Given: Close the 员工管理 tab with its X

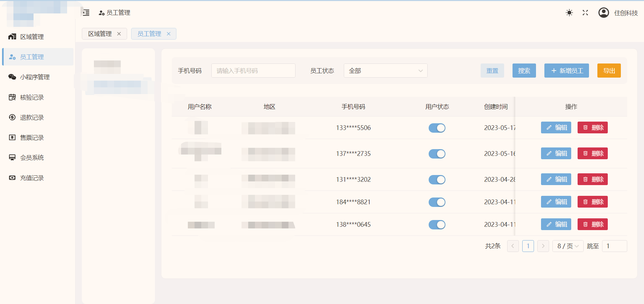Looking at the screenshot, I should coord(168,34).
